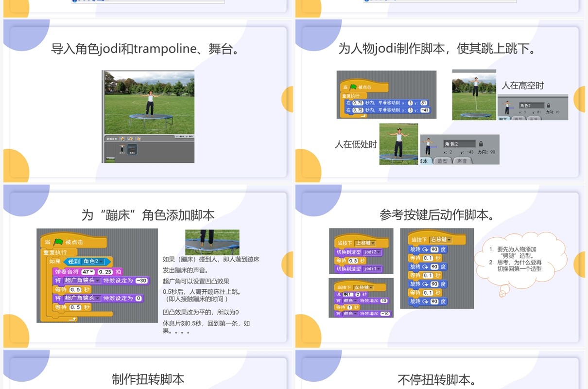Select slide title 制作扭转脚本
This screenshot has width=588, height=389.
[x=148, y=379]
